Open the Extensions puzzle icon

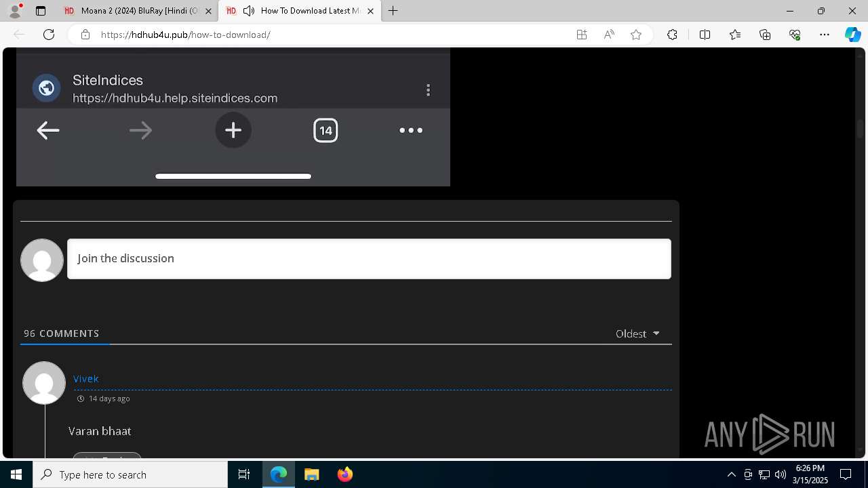click(x=672, y=35)
